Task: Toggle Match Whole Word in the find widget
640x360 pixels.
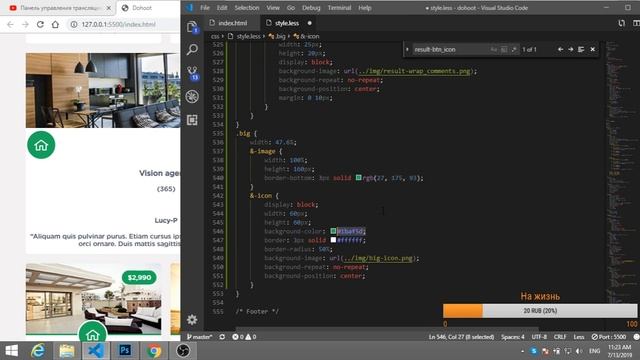Action: (x=504, y=49)
